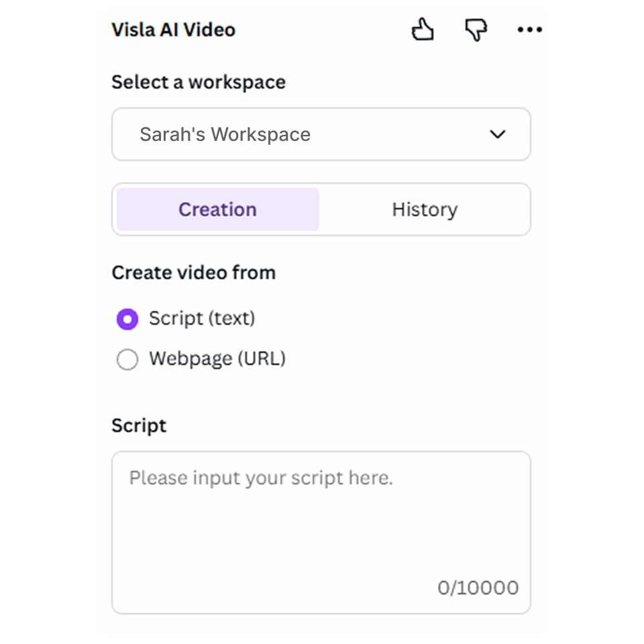Choose a different workspace from the dropdown
The image size is (644, 644).
(321, 134)
